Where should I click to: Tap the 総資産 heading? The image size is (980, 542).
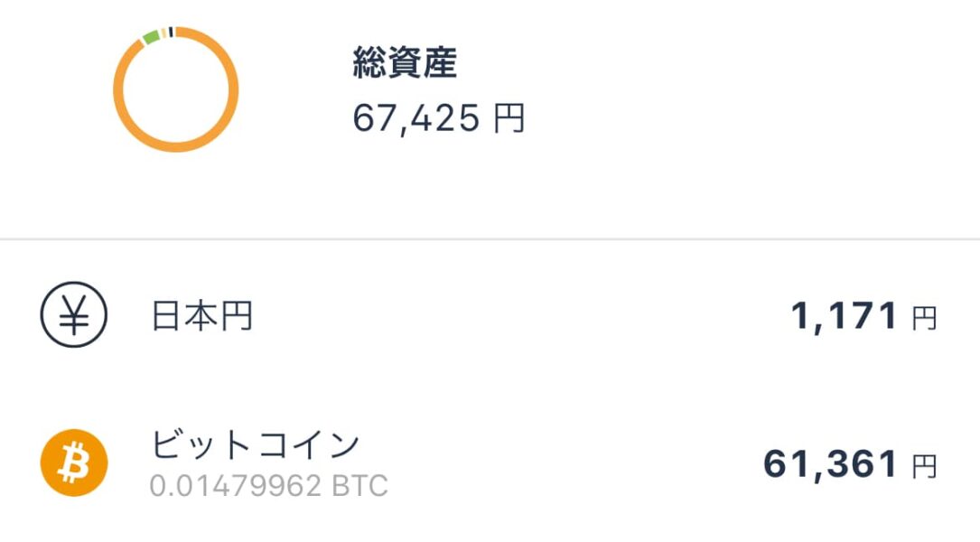tap(405, 62)
